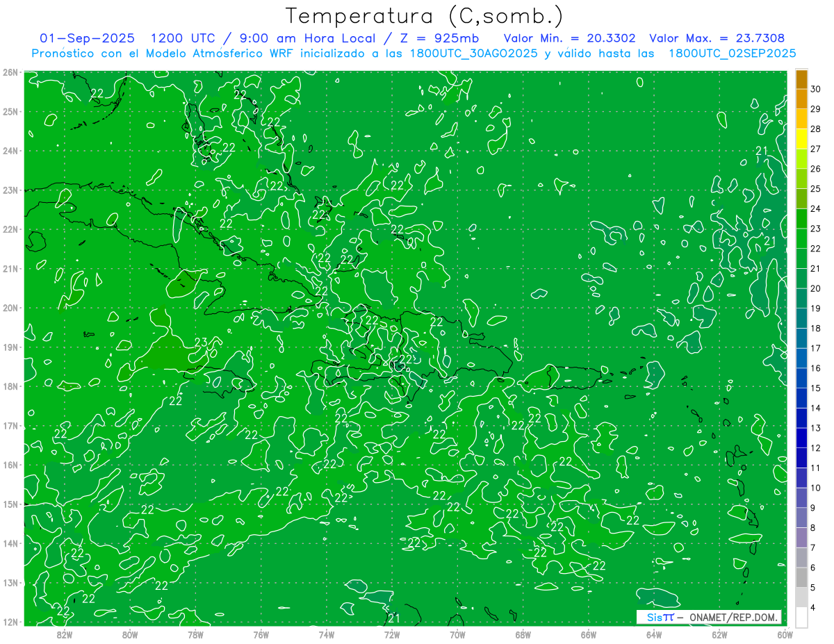Click the color scale value "16"
The width and height of the screenshot is (834, 644).
pos(816,368)
